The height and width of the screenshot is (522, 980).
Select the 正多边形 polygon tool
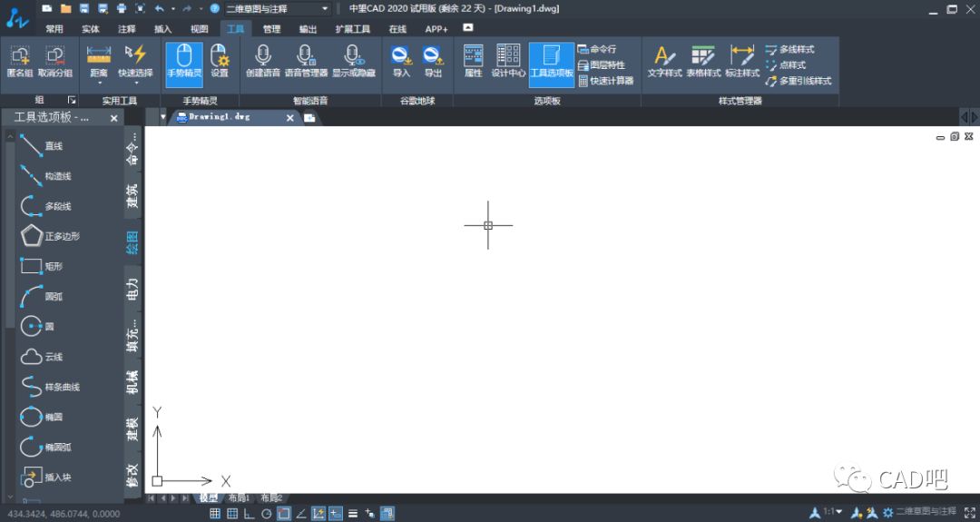click(x=49, y=236)
